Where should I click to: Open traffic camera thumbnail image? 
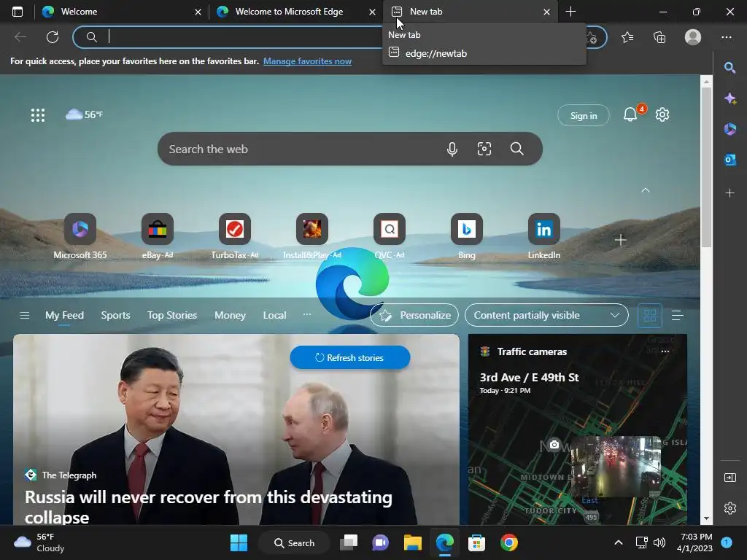point(616,466)
